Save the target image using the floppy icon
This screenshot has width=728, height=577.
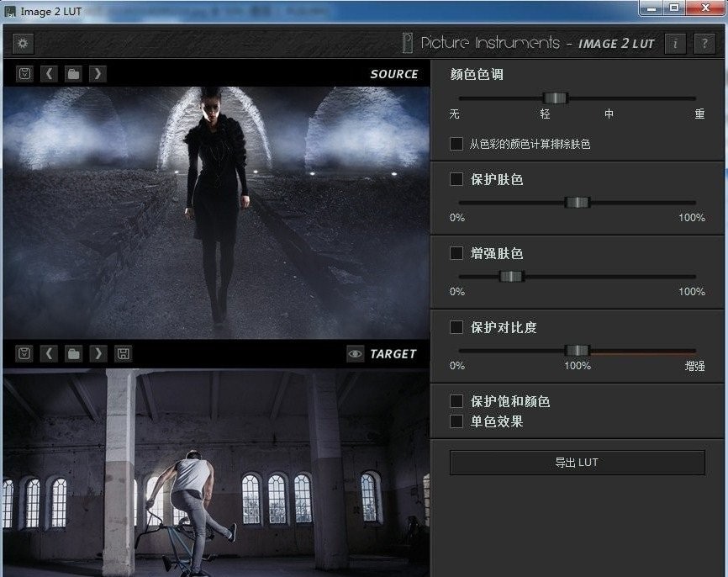[x=122, y=353]
